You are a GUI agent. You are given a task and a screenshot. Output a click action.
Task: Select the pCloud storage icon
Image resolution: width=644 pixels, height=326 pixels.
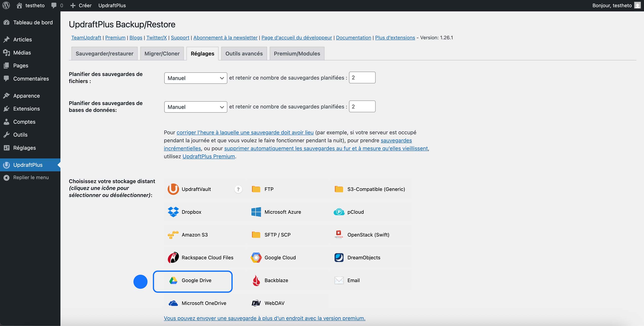339,212
